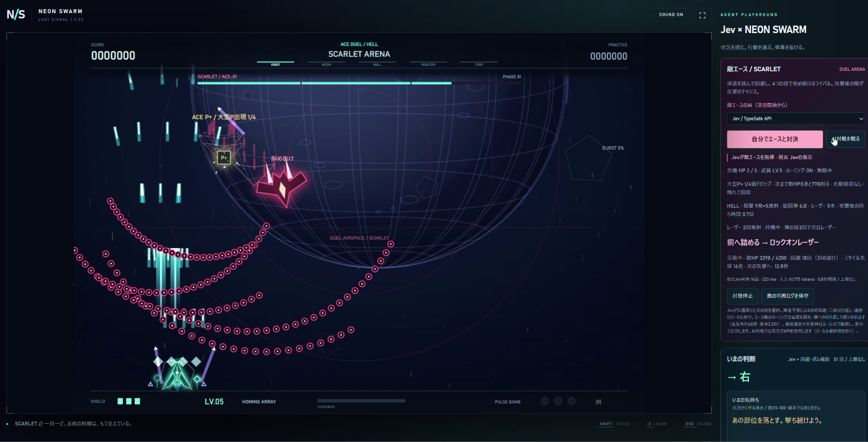Screen dimensions: 868x442
Task: Click the 対戦停止 button
Action: [x=743, y=296]
